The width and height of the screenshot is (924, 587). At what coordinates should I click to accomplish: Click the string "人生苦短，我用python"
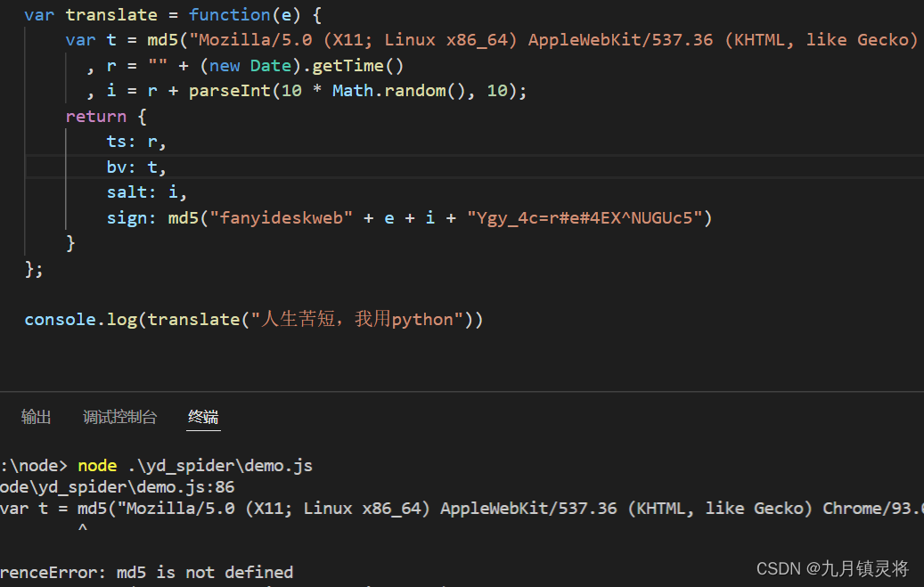(357, 320)
